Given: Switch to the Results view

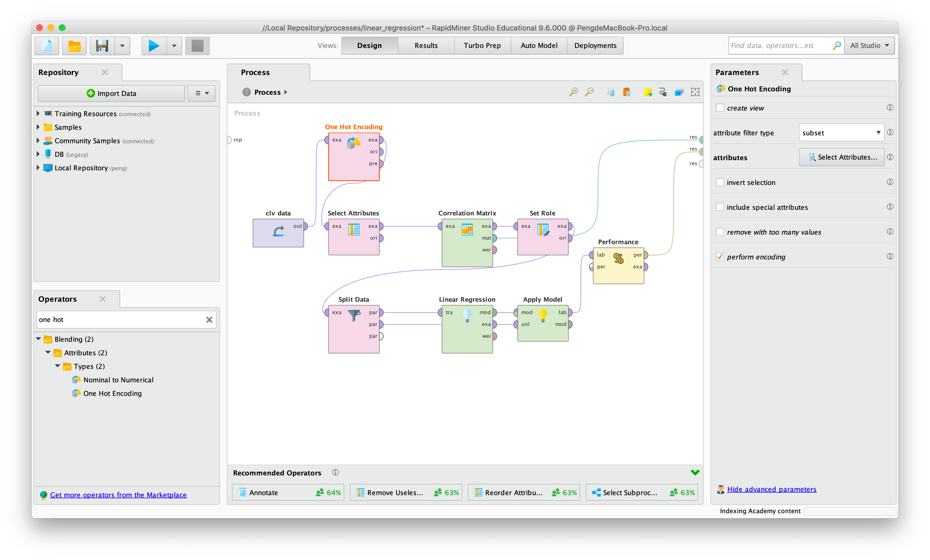Looking at the screenshot, I should (426, 46).
